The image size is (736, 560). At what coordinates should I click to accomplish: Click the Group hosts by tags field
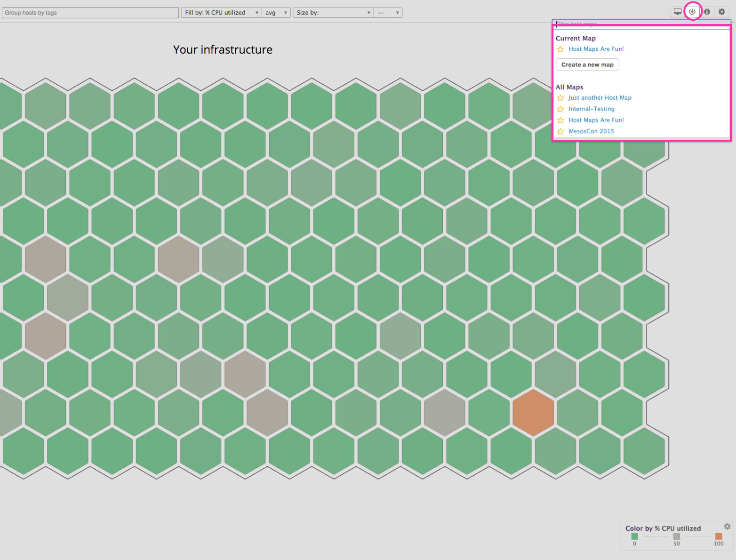pos(89,12)
